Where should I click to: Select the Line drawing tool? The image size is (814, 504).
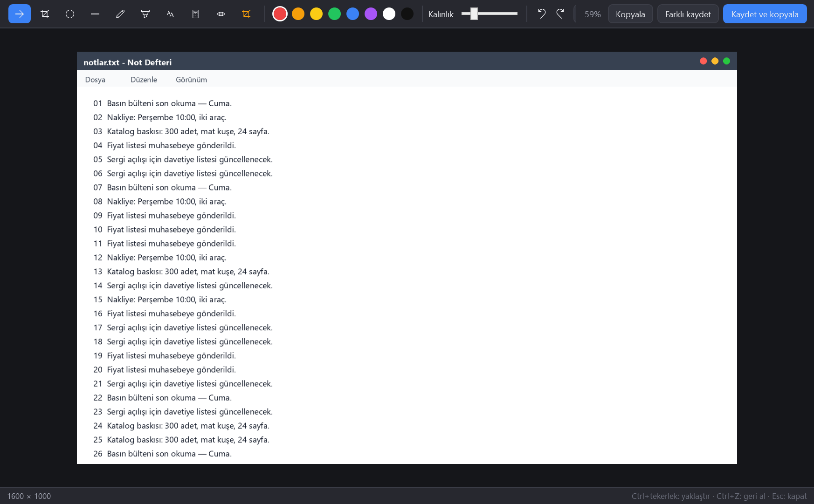[95, 14]
